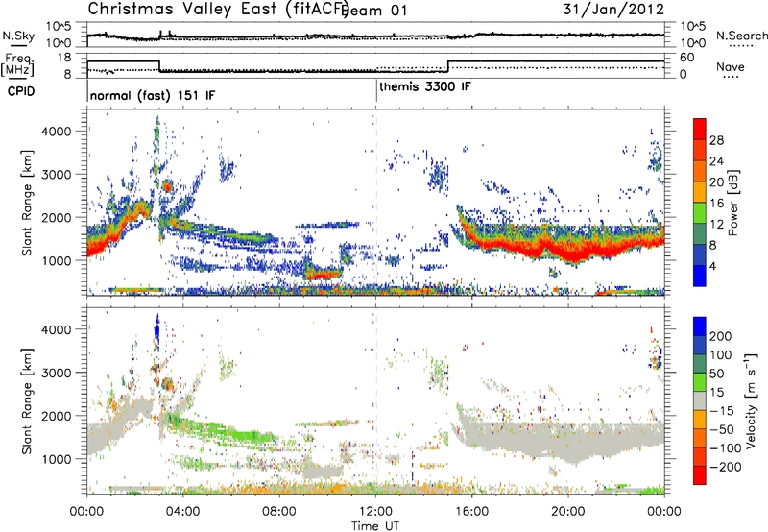Click the date label '31/Jan/2012'
The width and height of the screenshot is (768, 532).
(x=612, y=9)
